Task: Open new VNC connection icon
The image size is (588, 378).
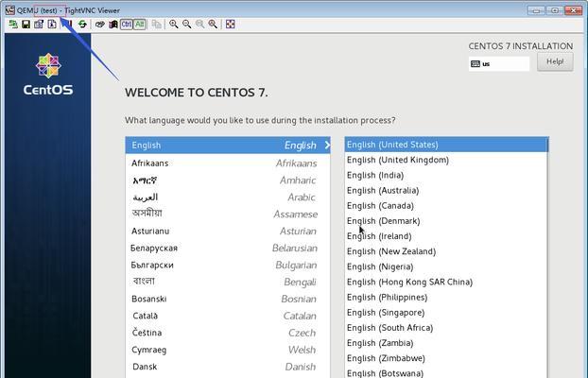Action: [13, 25]
